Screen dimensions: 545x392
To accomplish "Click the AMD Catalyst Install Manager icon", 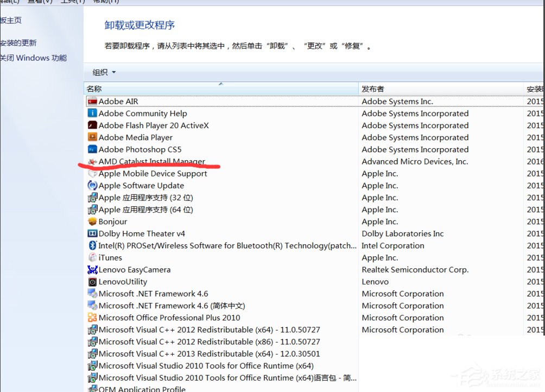I will [x=93, y=161].
